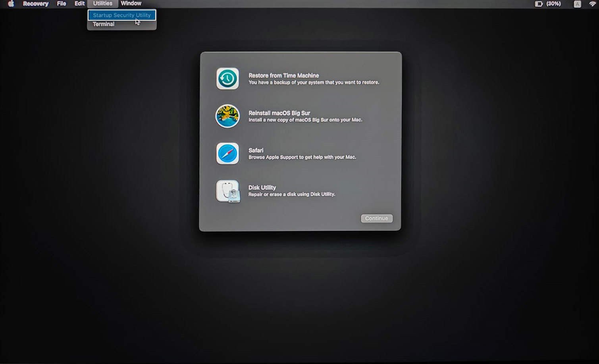Open the Window menu
Viewport: 599px width, 364px height.
click(131, 4)
